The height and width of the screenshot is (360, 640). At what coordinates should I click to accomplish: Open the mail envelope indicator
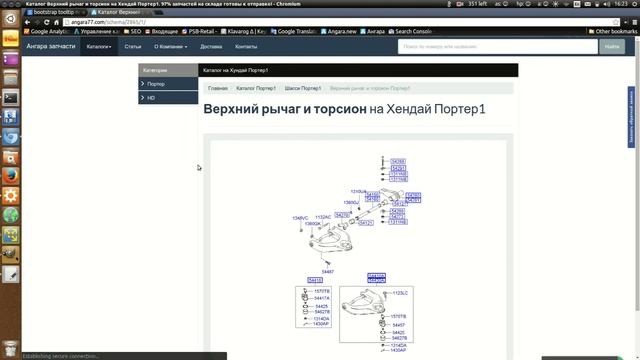[587, 4]
